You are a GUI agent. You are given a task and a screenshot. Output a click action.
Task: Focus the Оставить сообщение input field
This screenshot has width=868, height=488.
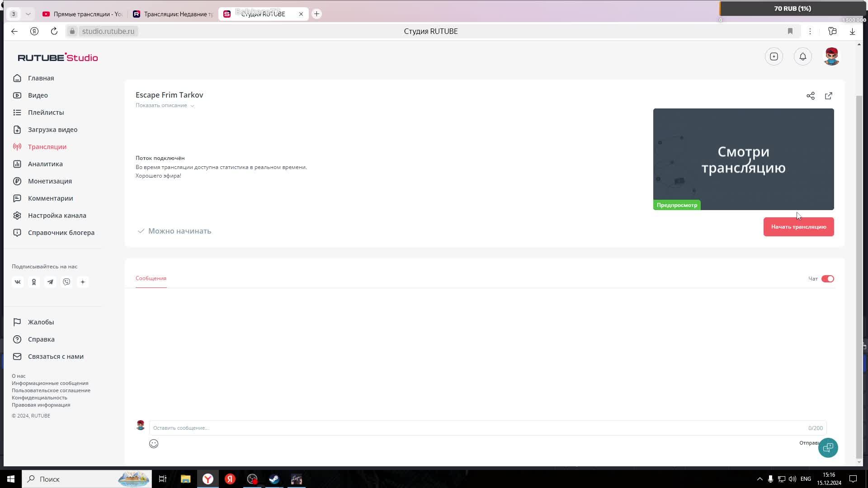[x=488, y=428]
